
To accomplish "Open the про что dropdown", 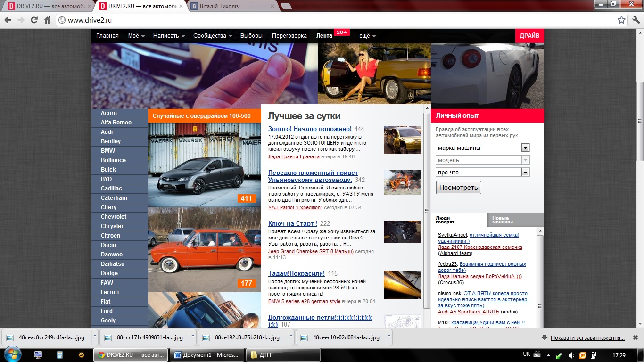I will (482, 172).
